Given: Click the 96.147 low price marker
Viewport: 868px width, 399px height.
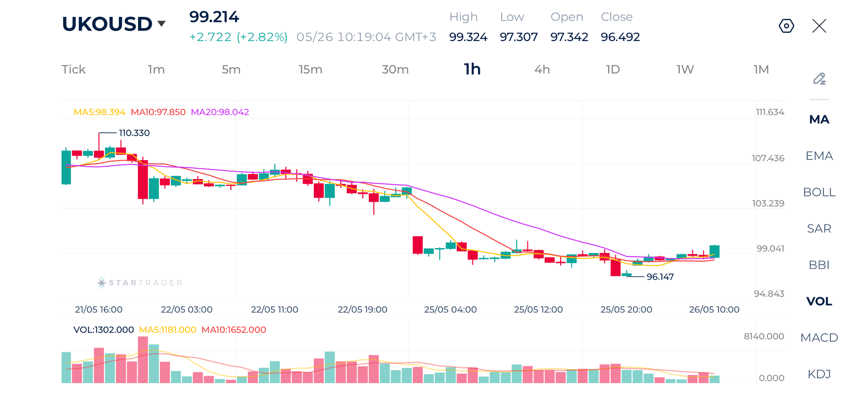Looking at the screenshot, I should pos(660,277).
